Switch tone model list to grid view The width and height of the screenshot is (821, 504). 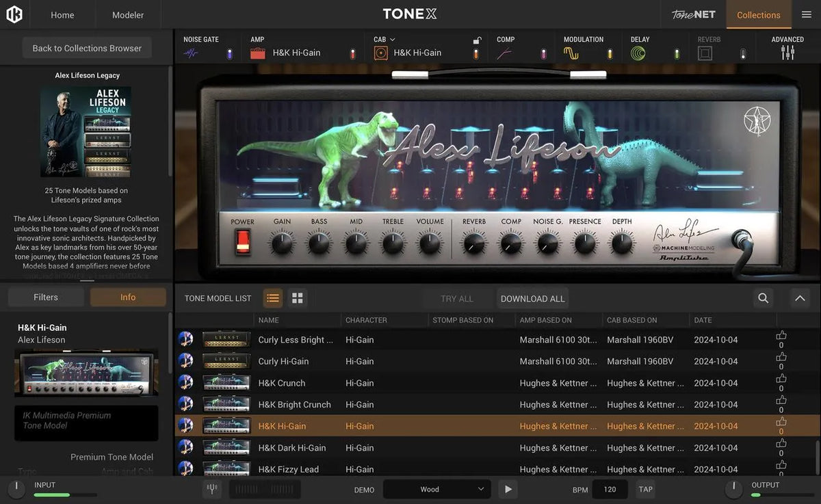pyautogui.click(x=297, y=297)
